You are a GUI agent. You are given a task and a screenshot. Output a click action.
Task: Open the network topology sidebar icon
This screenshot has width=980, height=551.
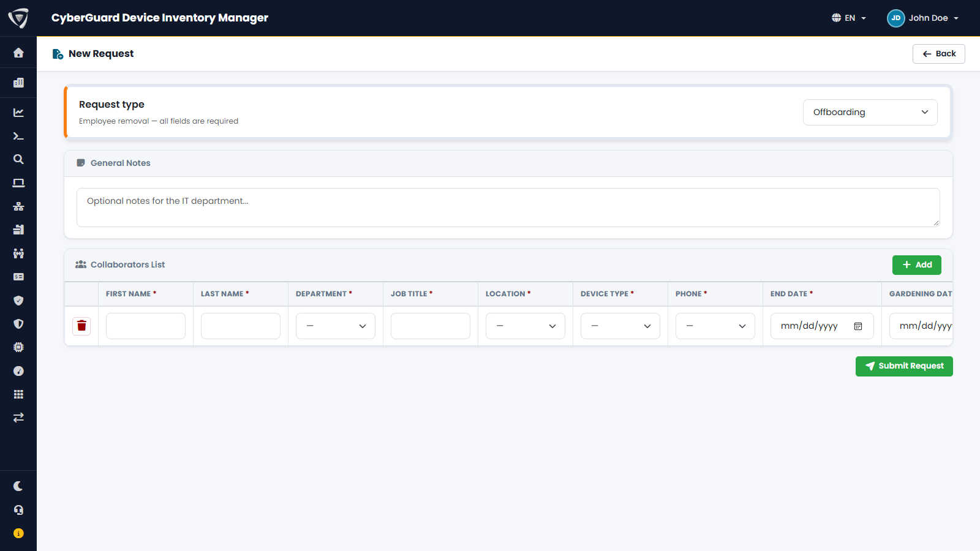pos(18,206)
